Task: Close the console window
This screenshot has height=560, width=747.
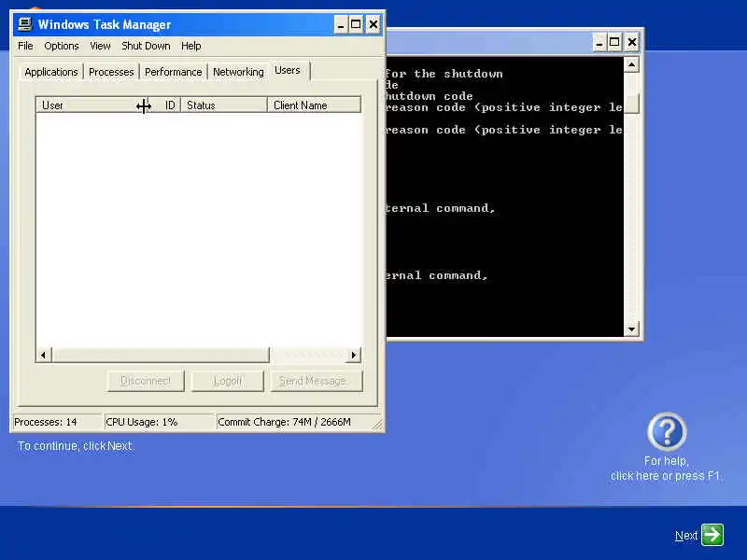Action: click(632, 42)
